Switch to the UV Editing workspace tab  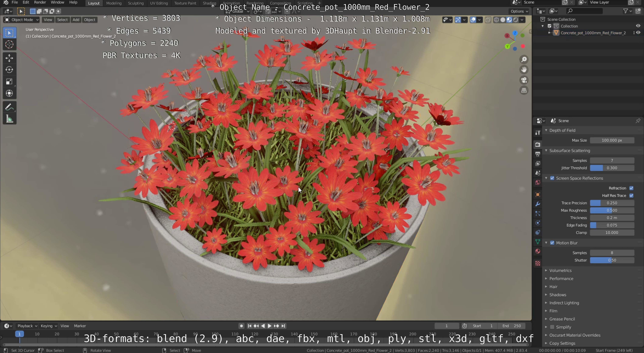click(159, 3)
